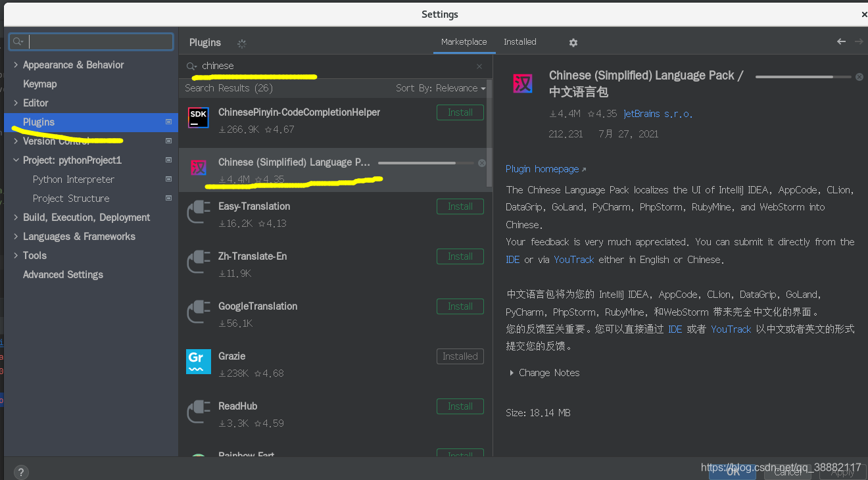Click the GoogleTranslation plug icon
The height and width of the screenshot is (480, 868).
199,312
